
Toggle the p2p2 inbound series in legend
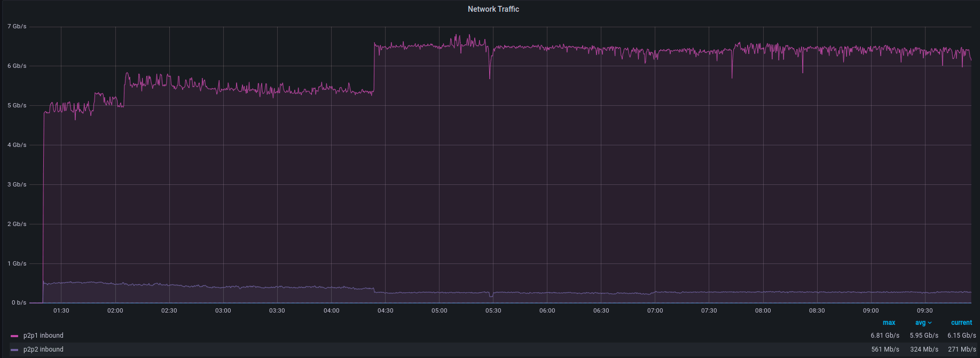(43, 349)
